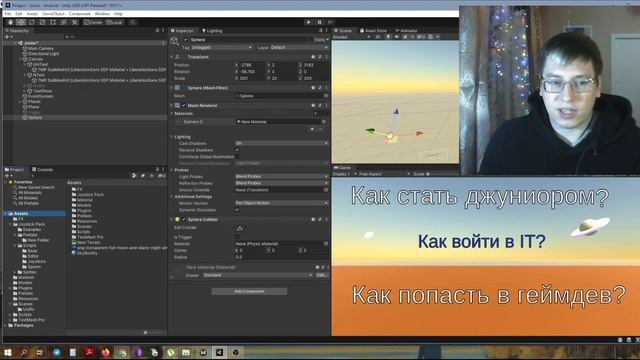Click Position X input field

[252, 65]
